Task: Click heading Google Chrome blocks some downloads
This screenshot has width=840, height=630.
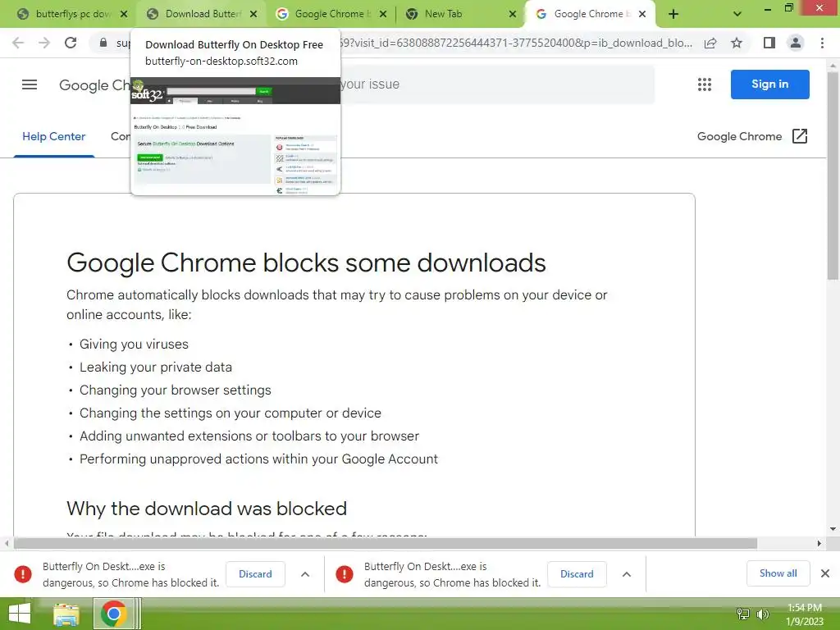Action: (306, 262)
